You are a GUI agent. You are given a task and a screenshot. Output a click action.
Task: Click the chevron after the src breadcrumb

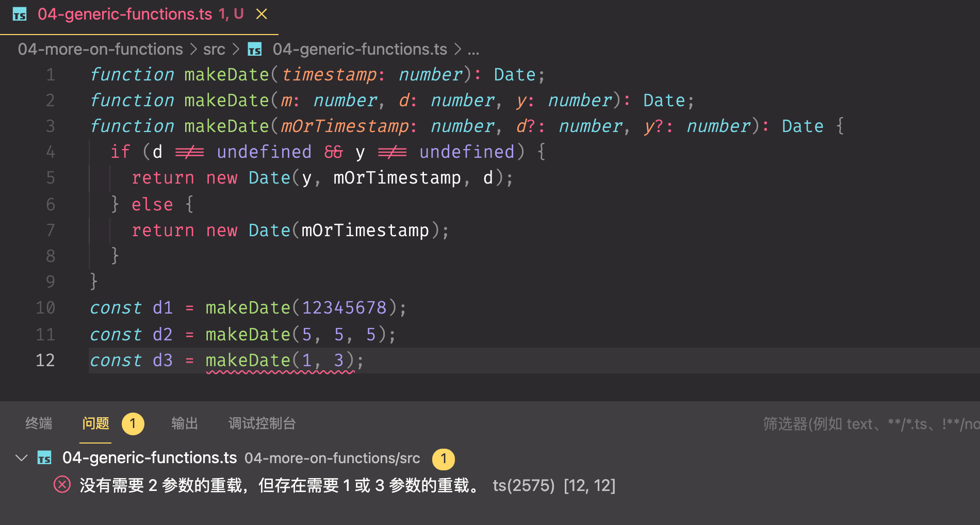[236, 50]
